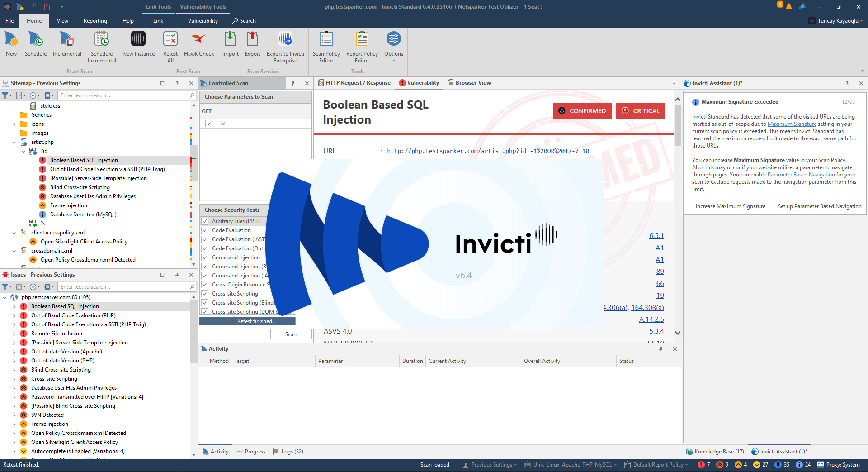
Task: Collapse the ?id parameter node
Action: tap(24, 151)
